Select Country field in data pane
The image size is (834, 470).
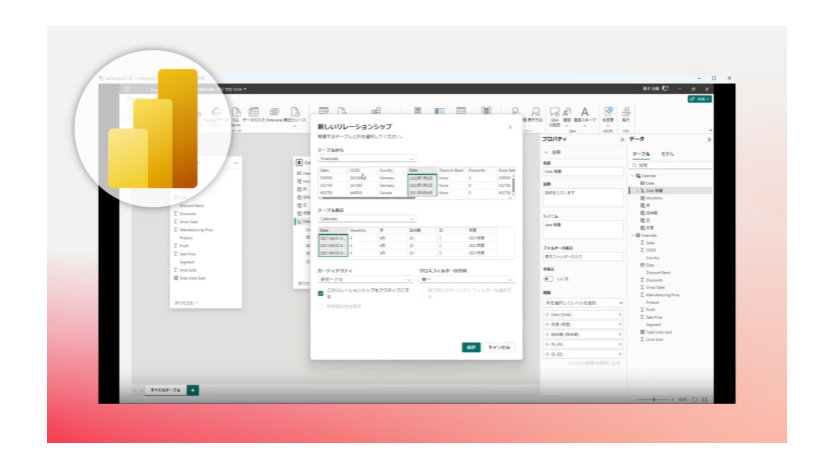(653, 257)
